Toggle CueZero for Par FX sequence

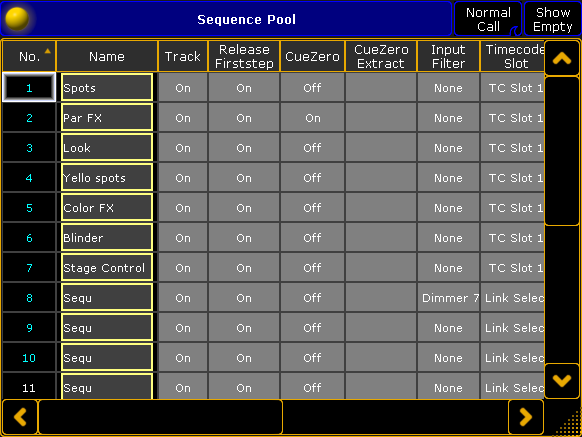(312, 118)
